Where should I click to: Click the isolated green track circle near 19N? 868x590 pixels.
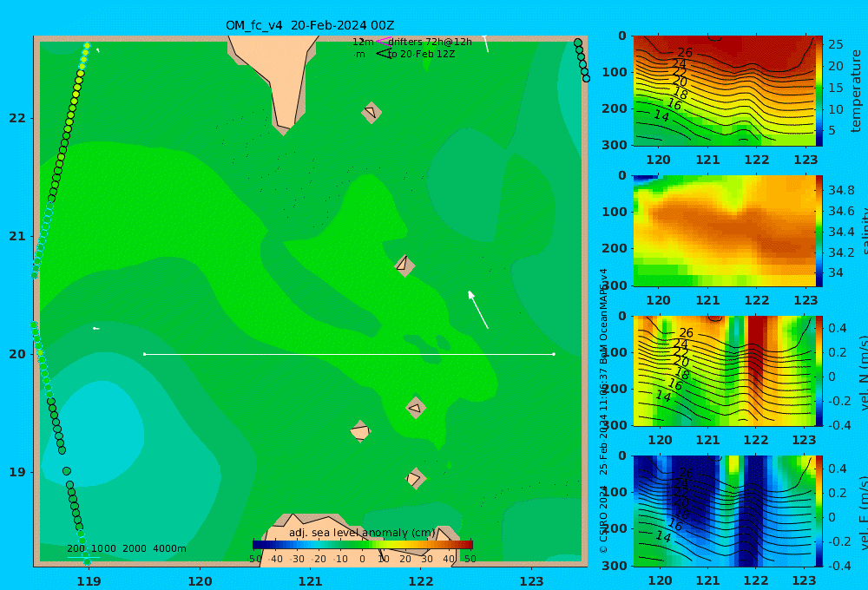tap(67, 471)
